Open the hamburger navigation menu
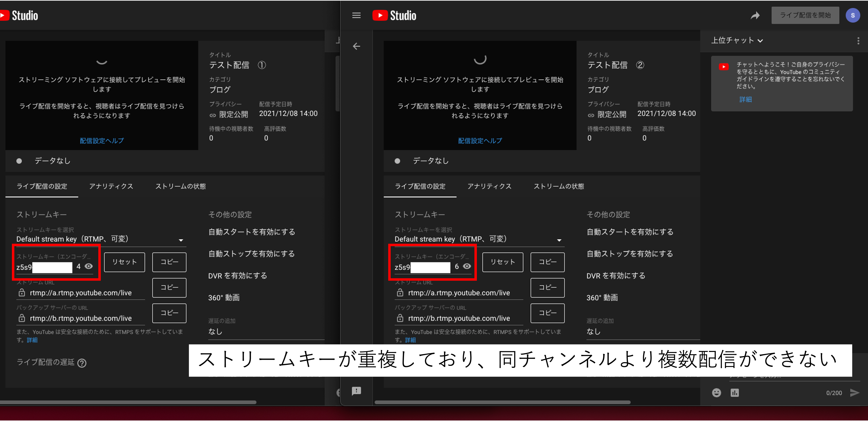 pyautogui.click(x=356, y=15)
